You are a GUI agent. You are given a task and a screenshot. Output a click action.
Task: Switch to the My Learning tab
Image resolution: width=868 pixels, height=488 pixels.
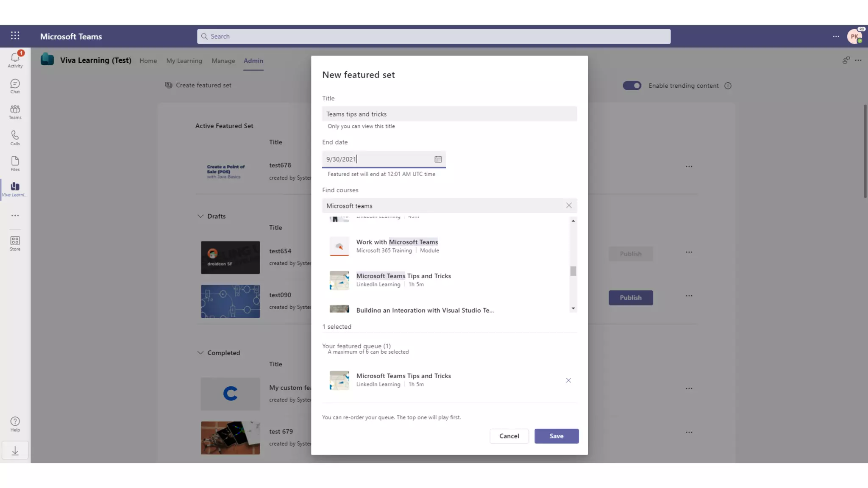pos(184,61)
